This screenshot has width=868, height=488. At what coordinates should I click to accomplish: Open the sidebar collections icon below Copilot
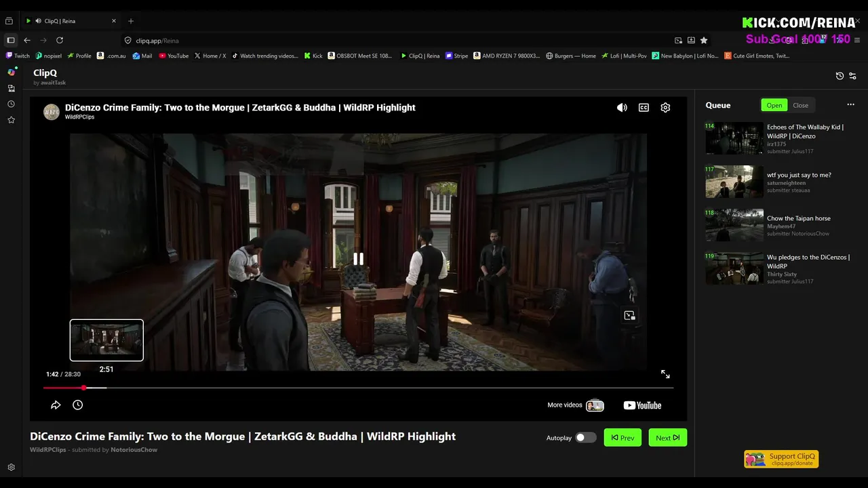click(11, 88)
